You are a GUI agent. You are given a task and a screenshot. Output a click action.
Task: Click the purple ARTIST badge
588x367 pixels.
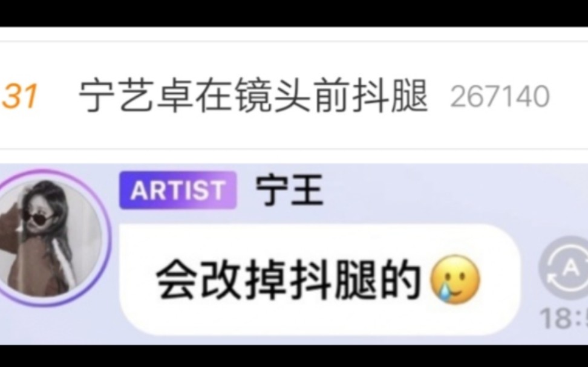[x=178, y=190]
